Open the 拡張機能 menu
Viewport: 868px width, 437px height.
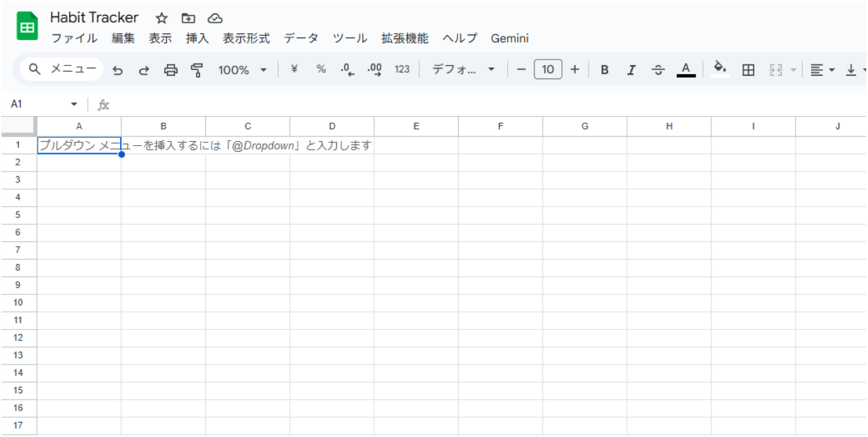405,39
